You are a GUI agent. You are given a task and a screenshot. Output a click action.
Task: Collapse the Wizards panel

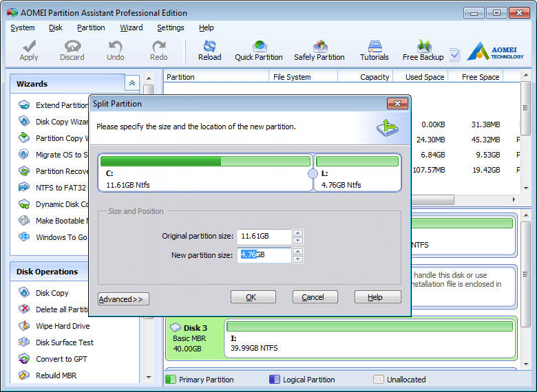[x=132, y=83]
